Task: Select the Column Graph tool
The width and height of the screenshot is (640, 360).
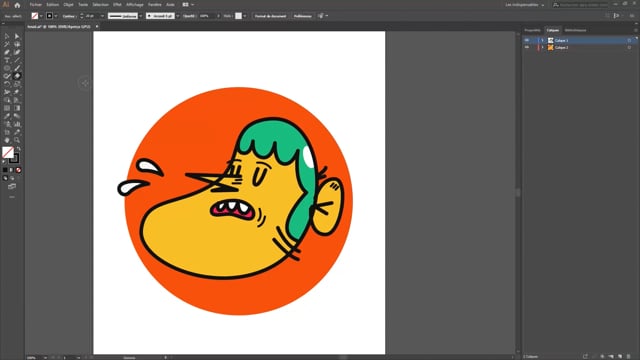Action: [x=17, y=124]
